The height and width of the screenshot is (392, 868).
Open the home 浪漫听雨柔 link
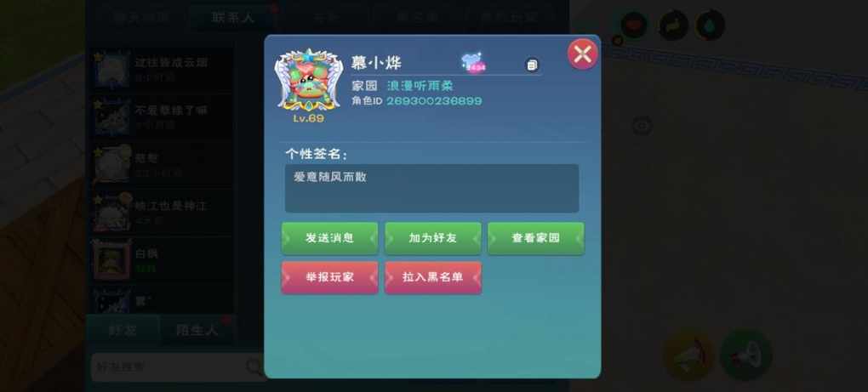pyautogui.click(x=420, y=86)
